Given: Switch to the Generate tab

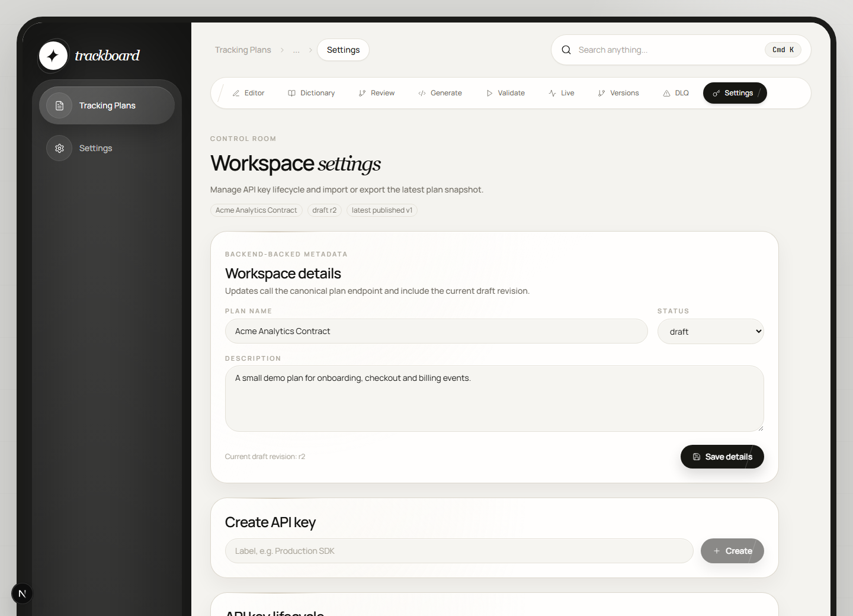Looking at the screenshot, I should pos(440,93).
